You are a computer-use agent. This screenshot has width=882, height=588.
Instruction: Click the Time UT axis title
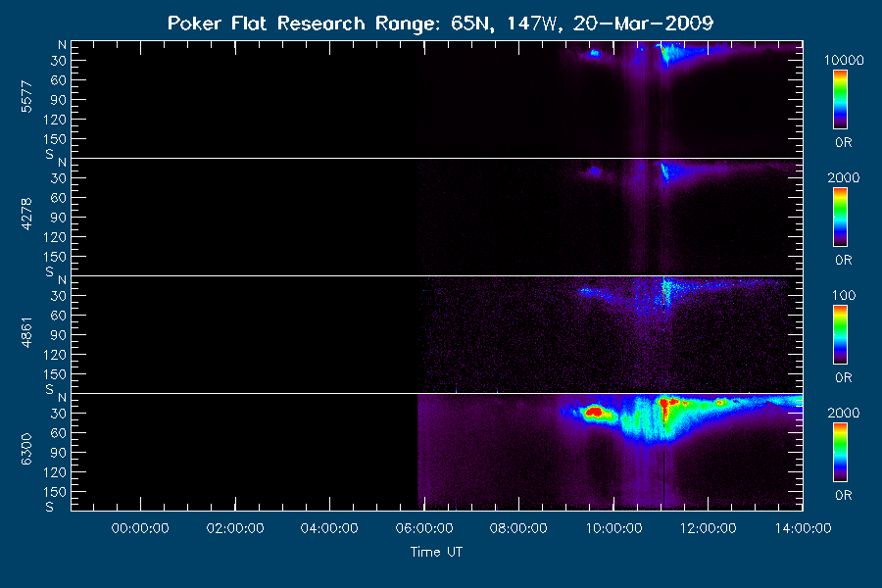click(436, 552)
